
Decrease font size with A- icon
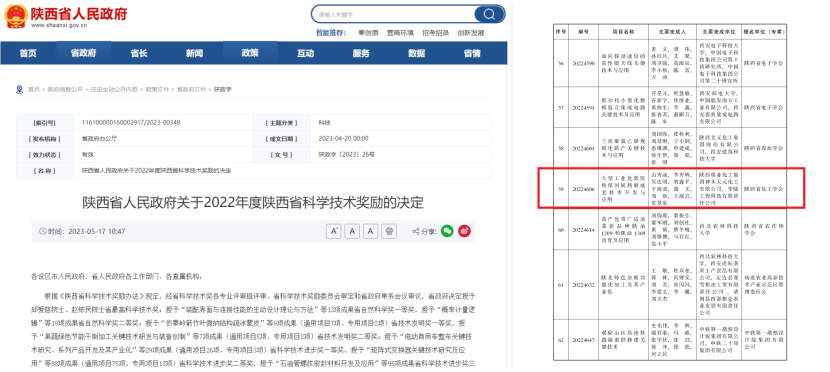click(x=371, y=231)
